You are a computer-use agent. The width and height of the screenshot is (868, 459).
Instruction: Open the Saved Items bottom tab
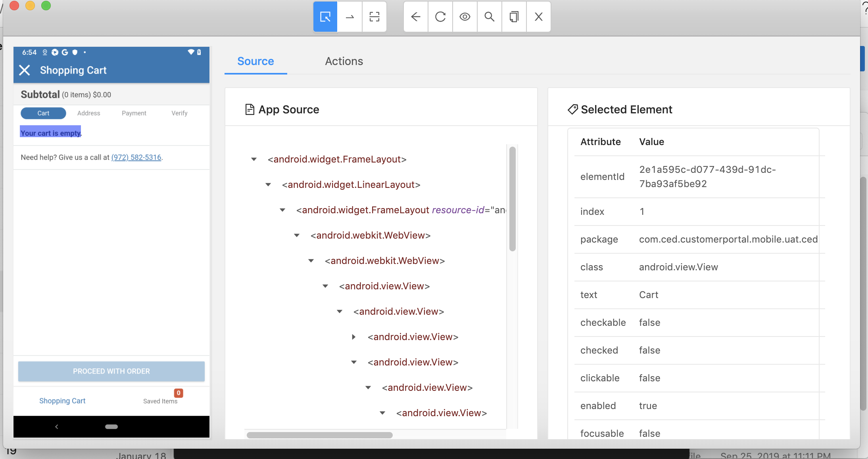pos(160,401)
